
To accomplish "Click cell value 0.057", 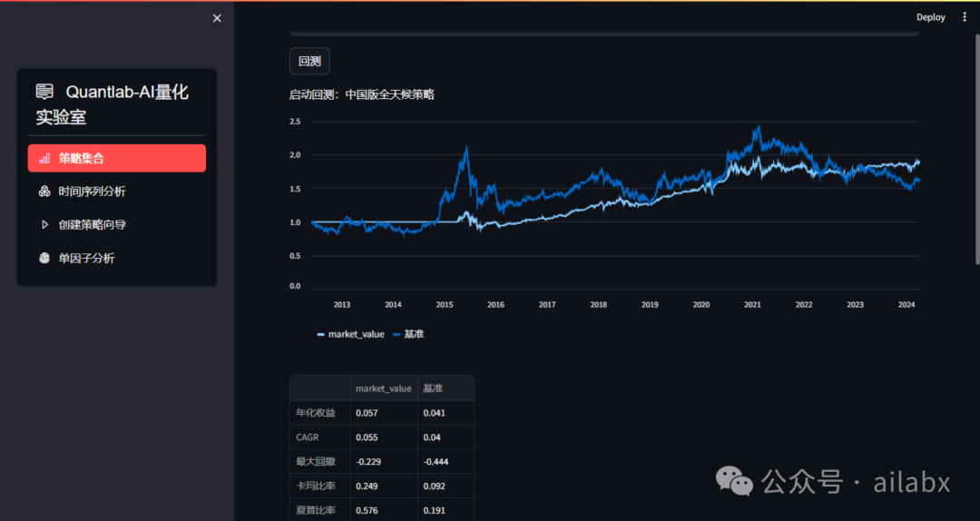I will [x=384, y=413].
